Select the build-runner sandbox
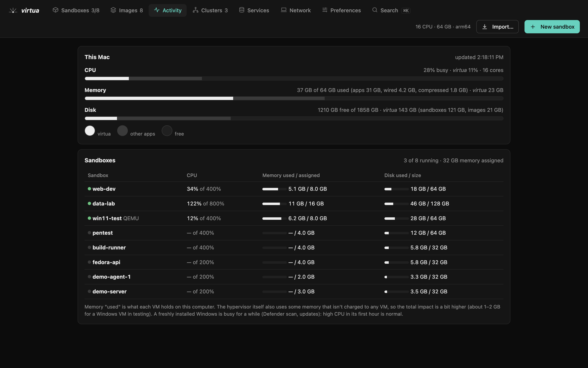Image resolution: width=588 pixels, height=368 pixels. [x=109, y=248]
